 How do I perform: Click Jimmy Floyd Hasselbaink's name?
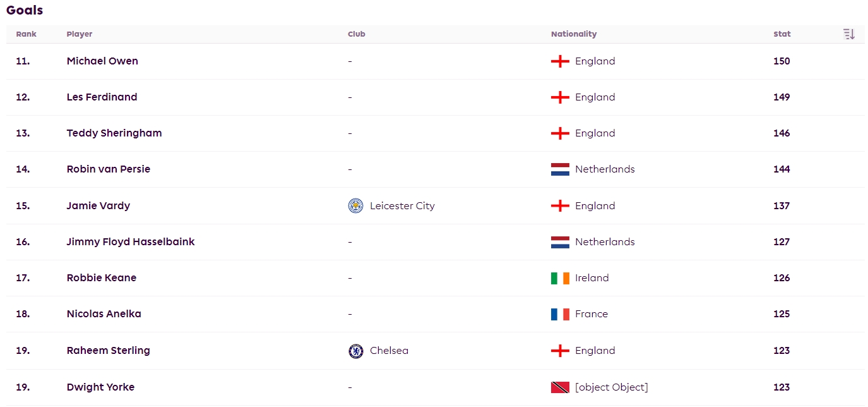point(131,242)
